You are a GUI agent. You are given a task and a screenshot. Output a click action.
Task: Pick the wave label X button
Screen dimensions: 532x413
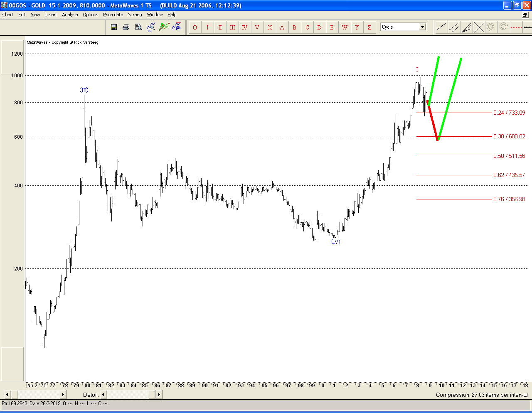click(270, 27)
